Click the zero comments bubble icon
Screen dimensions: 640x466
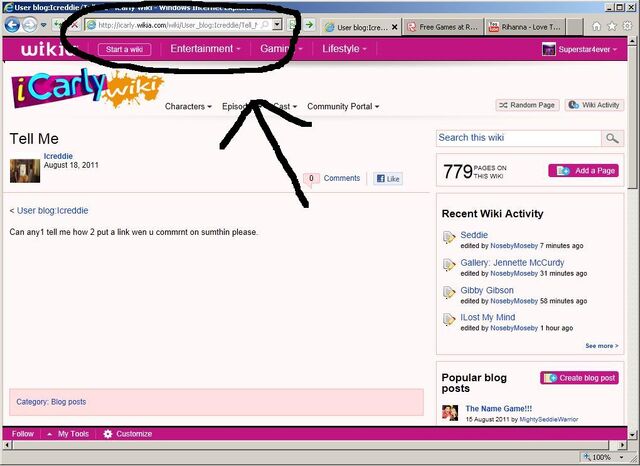pyautogui.click(x=311, y=179)
